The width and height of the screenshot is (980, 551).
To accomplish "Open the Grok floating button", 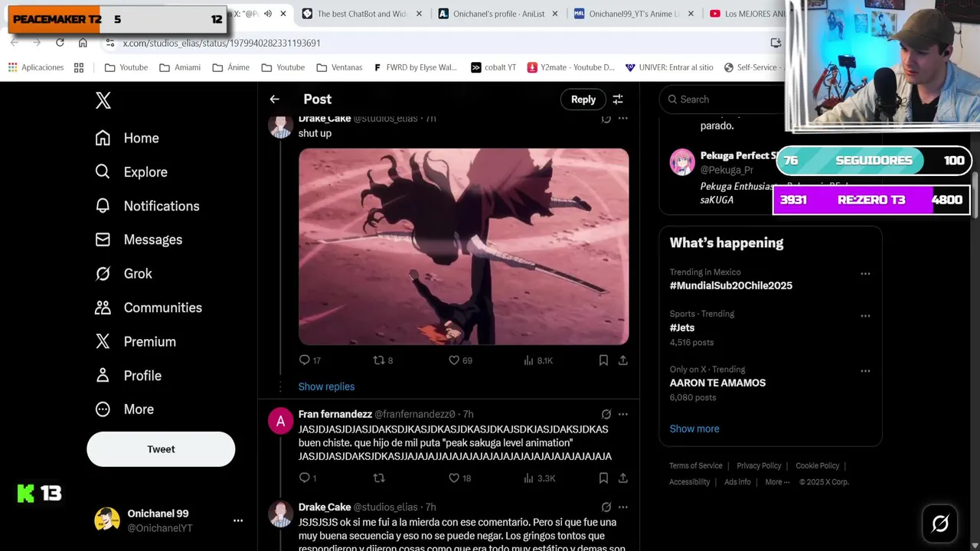I will tap(940, 523).
